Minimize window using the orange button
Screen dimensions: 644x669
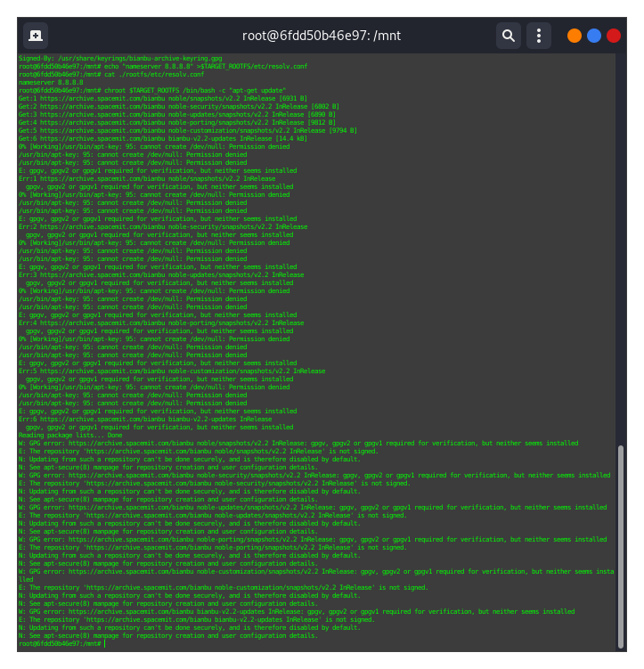[575, 36]
